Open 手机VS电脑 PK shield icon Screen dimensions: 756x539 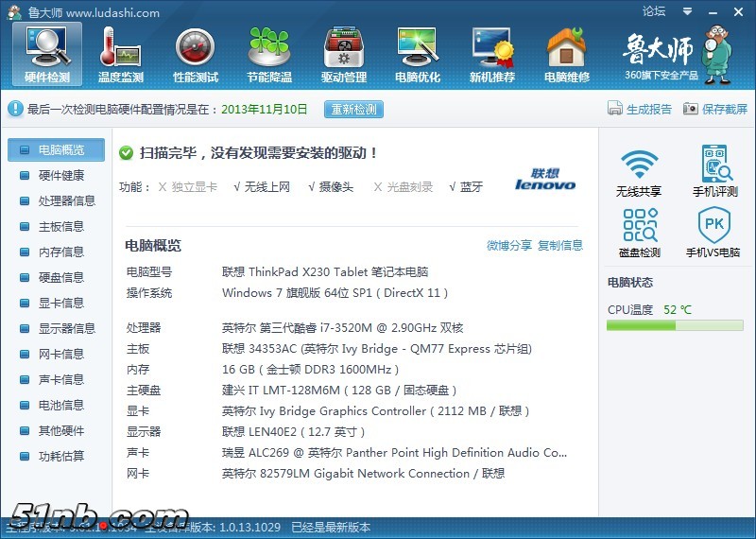coord(713,233)
